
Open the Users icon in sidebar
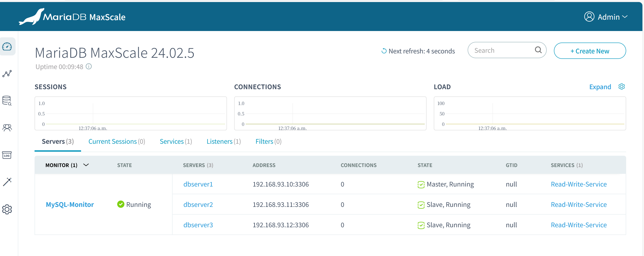[x=7, y=128]
